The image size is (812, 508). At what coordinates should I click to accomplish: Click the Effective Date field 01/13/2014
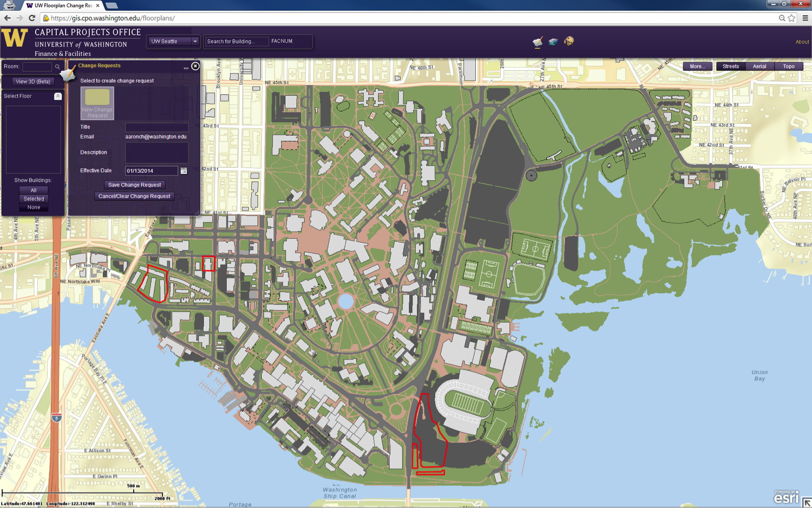tap(151, 171)
